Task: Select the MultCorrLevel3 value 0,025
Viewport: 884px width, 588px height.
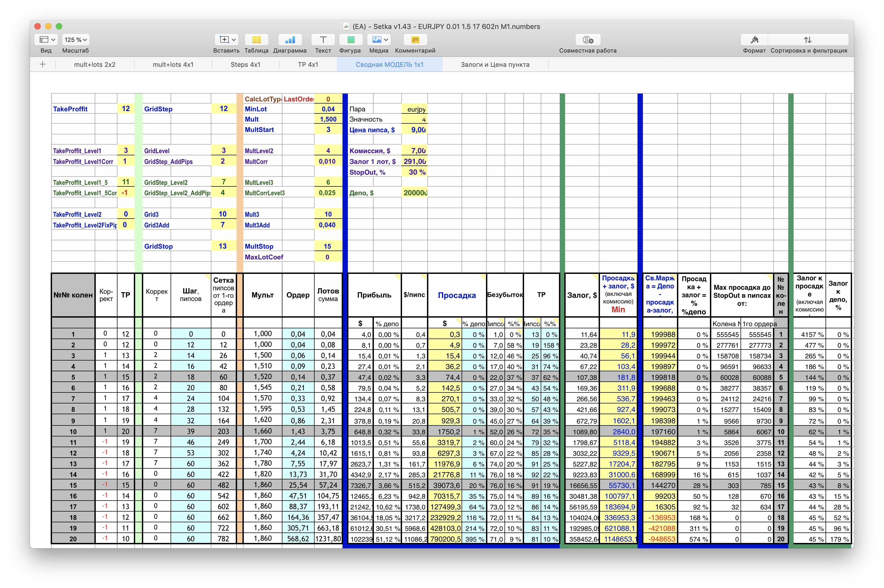Action: point(328,193)
